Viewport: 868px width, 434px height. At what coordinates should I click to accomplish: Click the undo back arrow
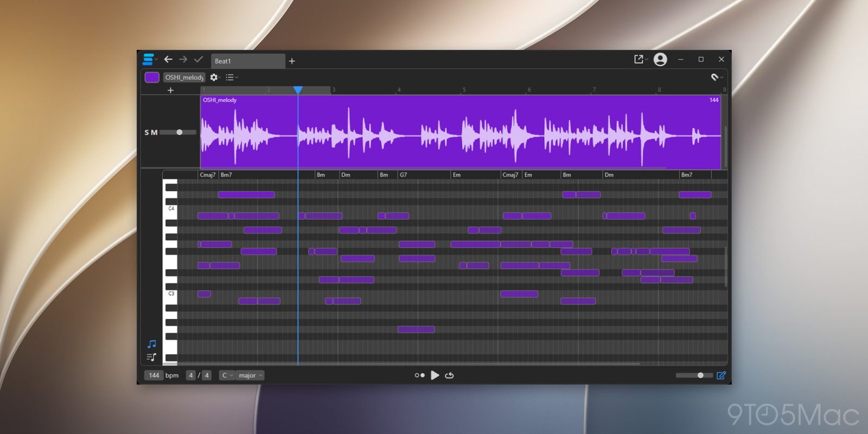tap(168, 59)
